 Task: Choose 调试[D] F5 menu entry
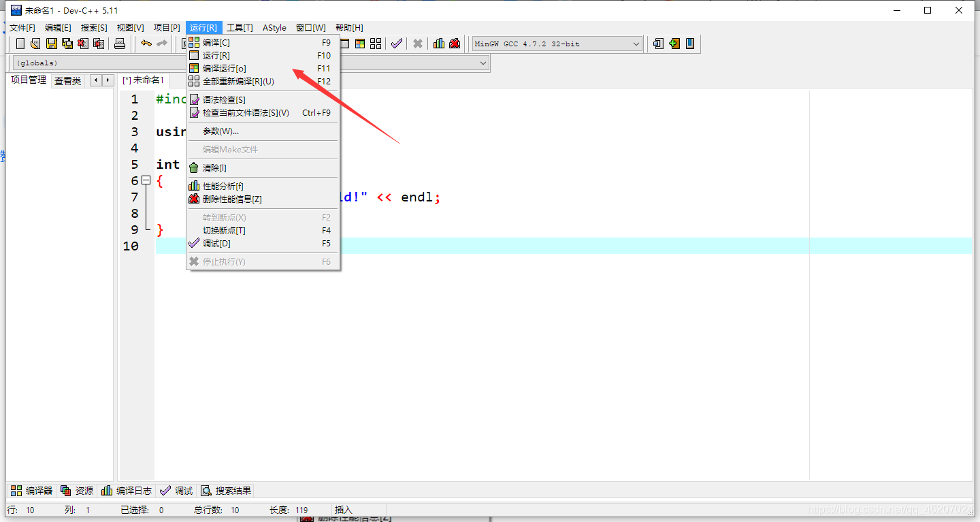[263, 243]
